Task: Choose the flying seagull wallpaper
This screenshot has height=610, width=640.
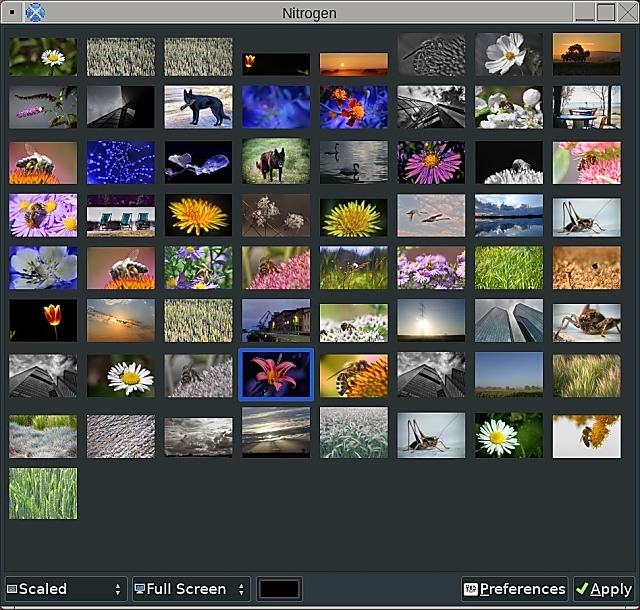Action: pos(431,215)
